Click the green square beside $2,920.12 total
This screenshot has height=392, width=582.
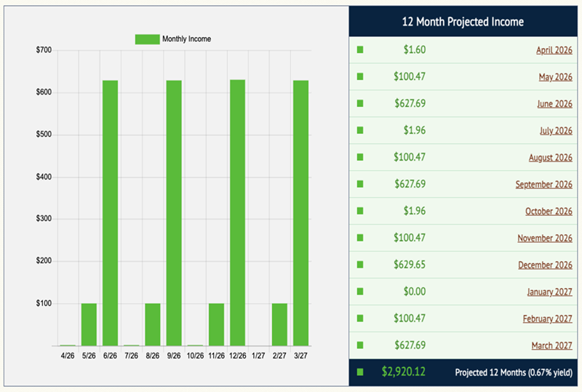point(360,372)
